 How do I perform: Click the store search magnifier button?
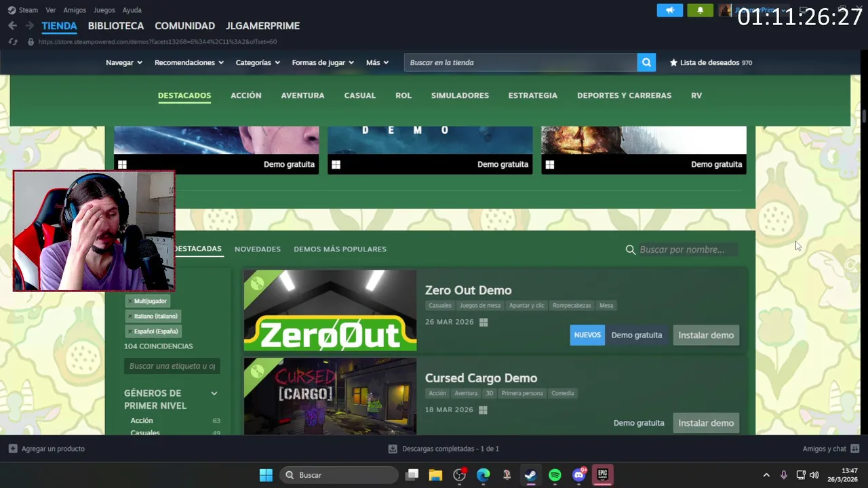pos(646,62)
